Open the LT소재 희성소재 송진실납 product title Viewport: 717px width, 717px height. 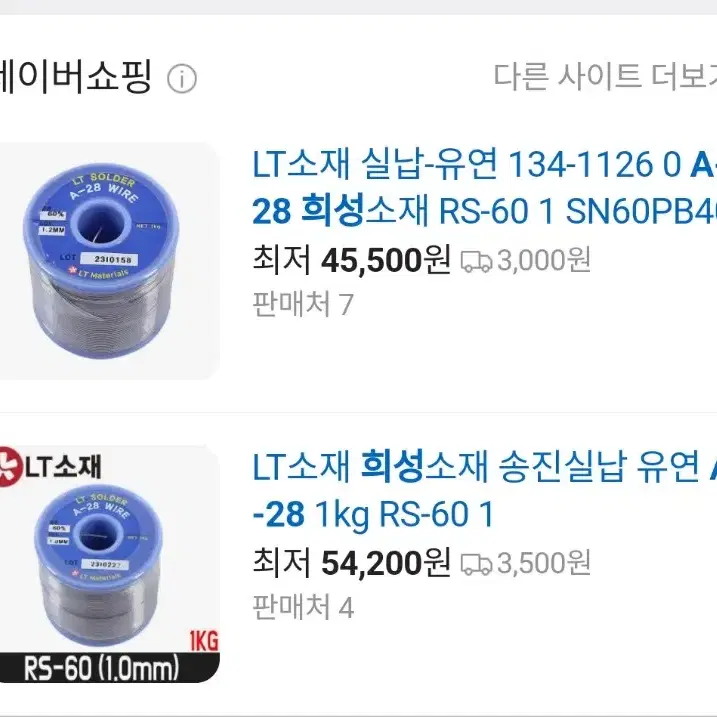pyautogui.click(x=485, y=491)
